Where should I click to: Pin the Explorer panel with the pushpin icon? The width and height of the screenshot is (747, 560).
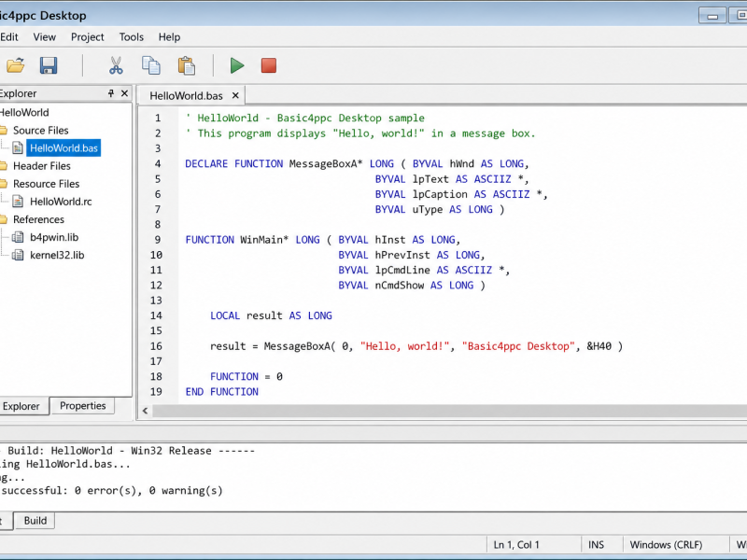click(x=110, y=93)
